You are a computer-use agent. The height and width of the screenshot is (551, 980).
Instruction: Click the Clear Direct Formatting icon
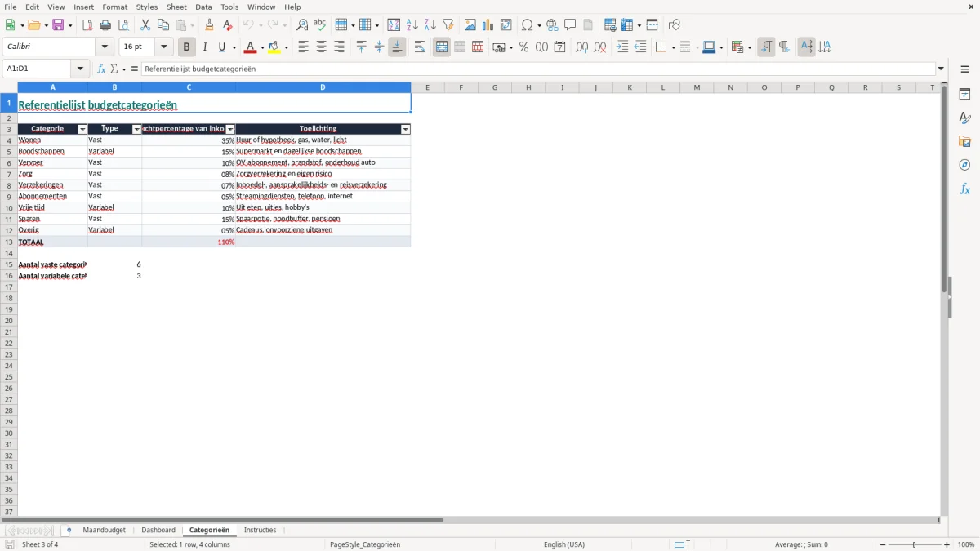pyautogui.click(x=227, y=25)
